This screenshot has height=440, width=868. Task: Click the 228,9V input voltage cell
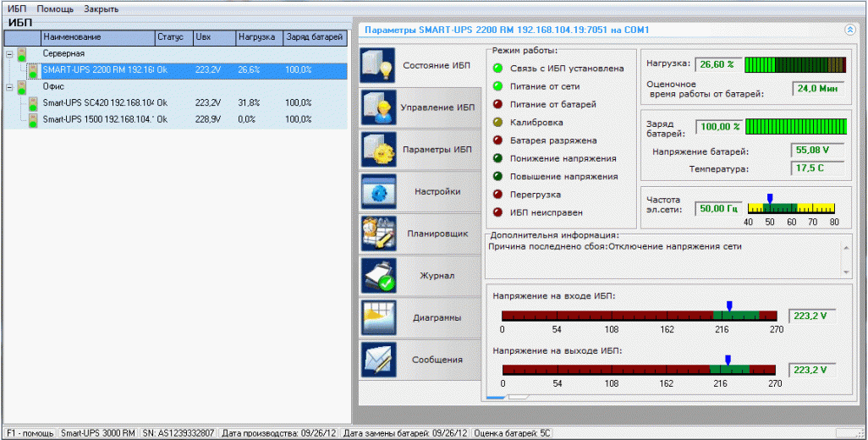tap(208, 119)
